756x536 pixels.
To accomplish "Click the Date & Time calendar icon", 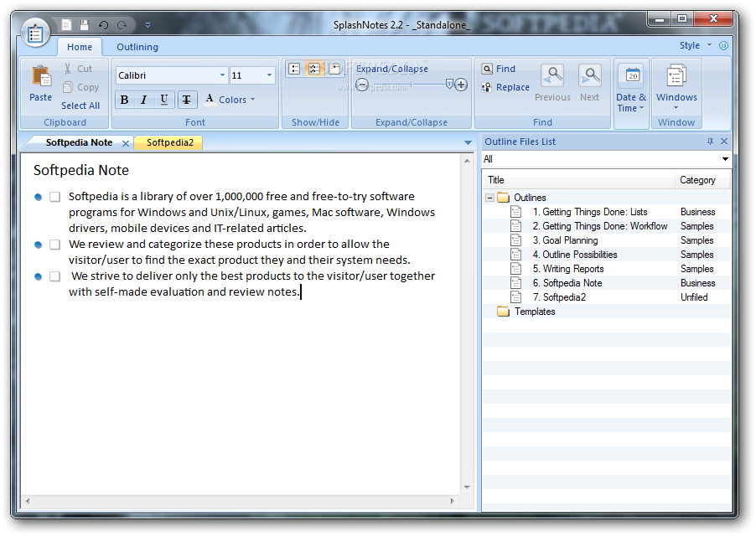I will [633, 75].
